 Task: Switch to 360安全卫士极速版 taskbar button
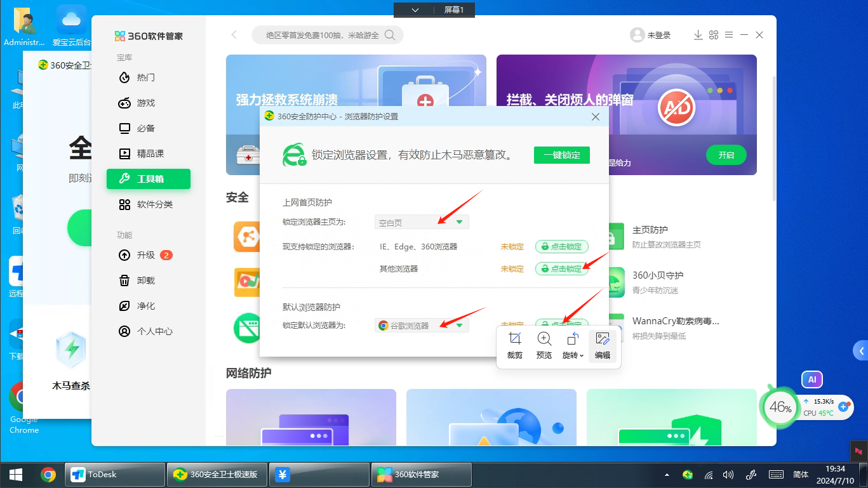tap(217, 474)
